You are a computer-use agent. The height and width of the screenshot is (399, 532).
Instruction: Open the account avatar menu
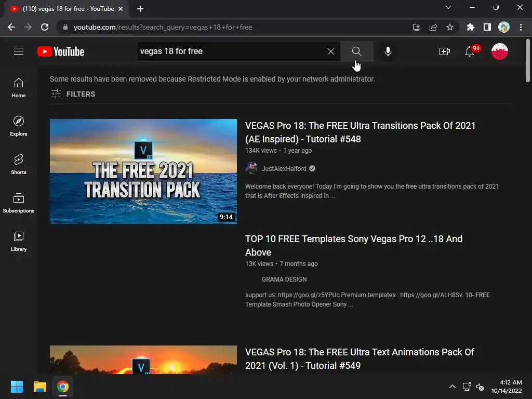click(499, 51)
